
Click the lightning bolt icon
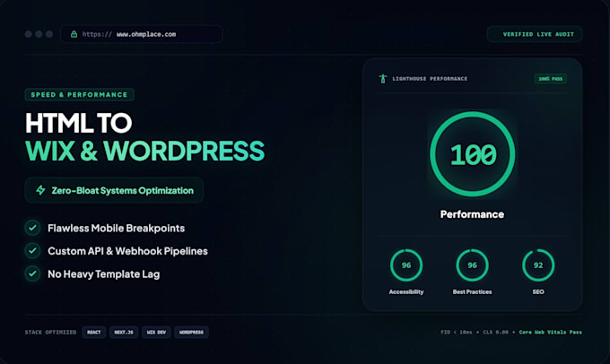40,190
